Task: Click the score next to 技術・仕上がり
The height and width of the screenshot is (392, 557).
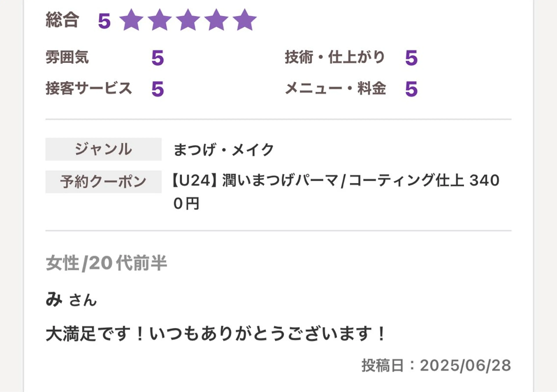Action: coord(412,58)
